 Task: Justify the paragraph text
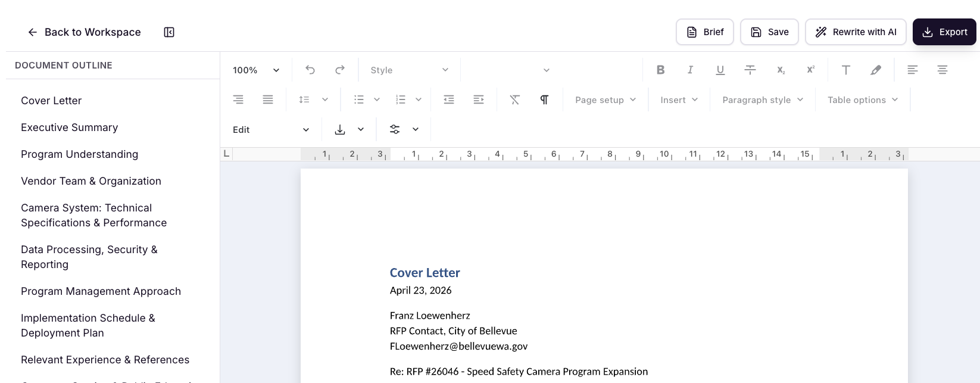point(268,99)
